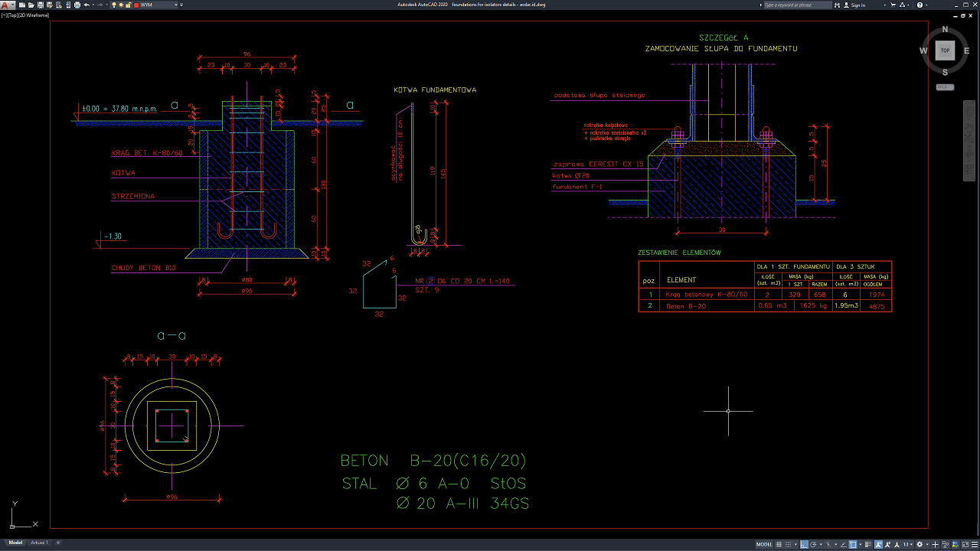Click the Autodesk App Store cart icon
Screen dimensions: 980x551
tap(893, 5)
